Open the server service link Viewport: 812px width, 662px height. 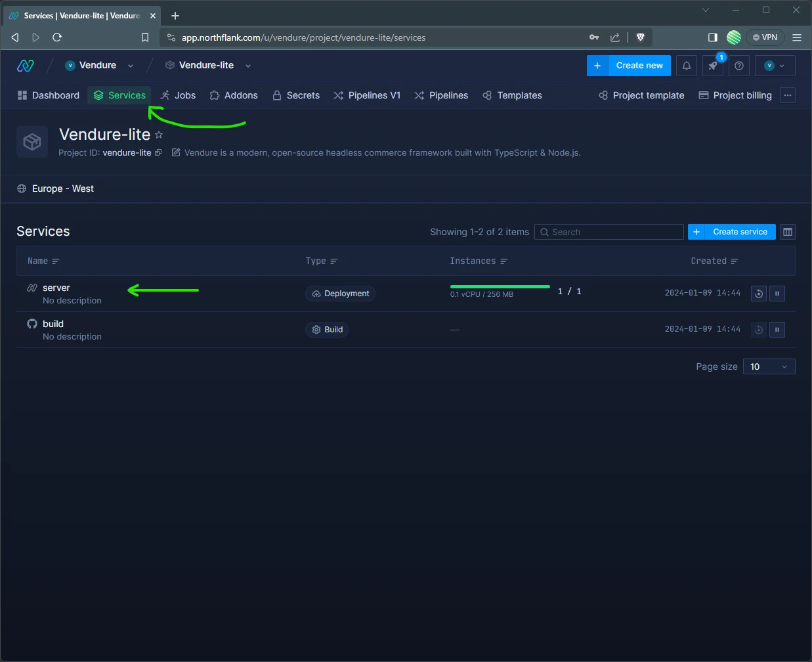(x=56, y=288)
